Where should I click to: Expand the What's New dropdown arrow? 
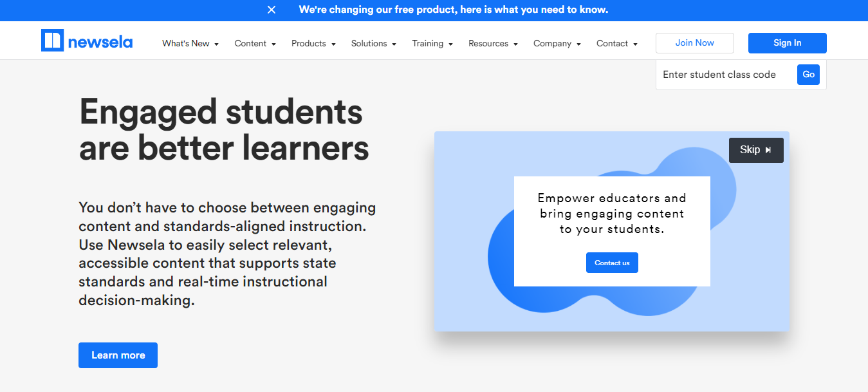pos(216,44)
